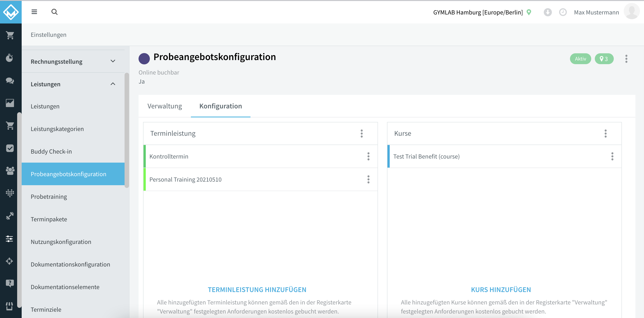This screenshot has width=644, height=318.
Task: Open the bottom store sidebar icon
Action: [x=10, y=306]
